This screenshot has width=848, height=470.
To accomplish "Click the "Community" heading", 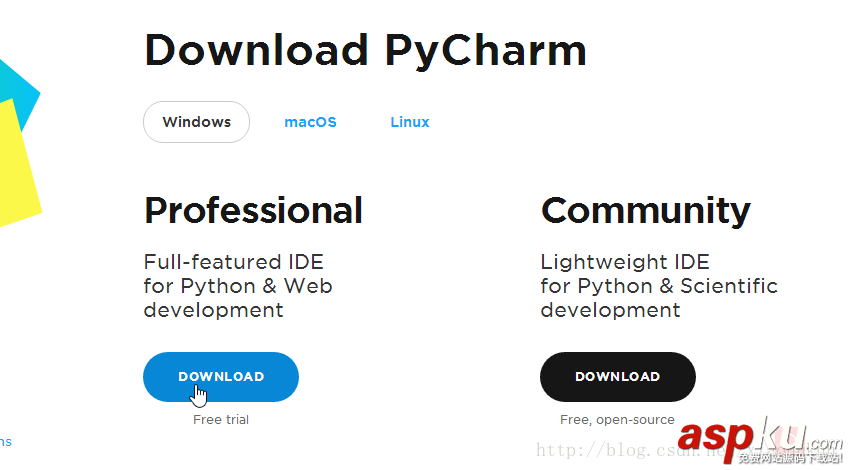I will point(646,210).
